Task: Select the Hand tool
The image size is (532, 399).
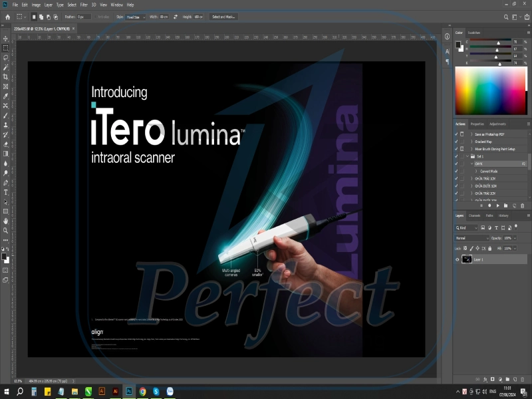Action: coord(6,221)
